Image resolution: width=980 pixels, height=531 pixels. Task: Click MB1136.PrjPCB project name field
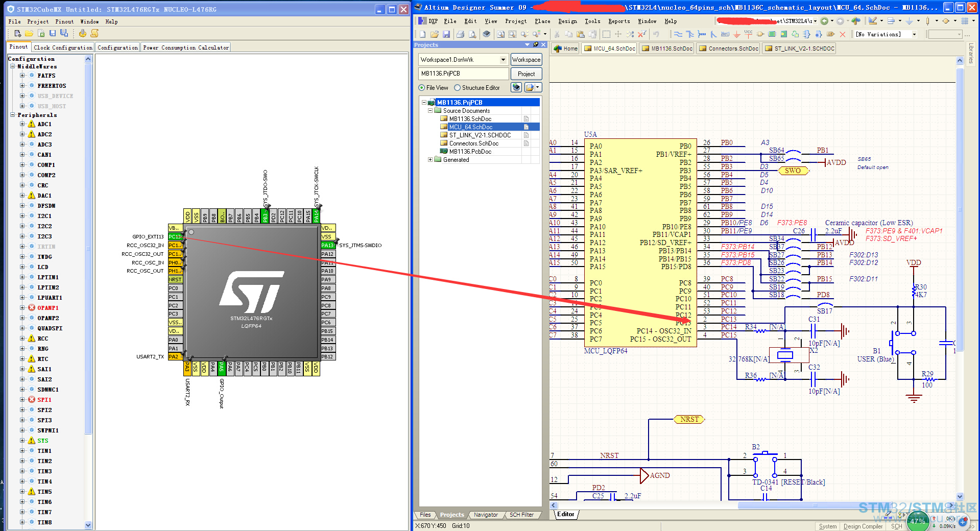(464, 74)
